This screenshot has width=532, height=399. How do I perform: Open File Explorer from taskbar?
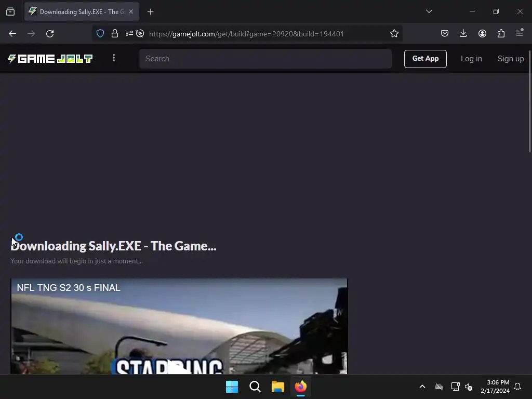278,387
